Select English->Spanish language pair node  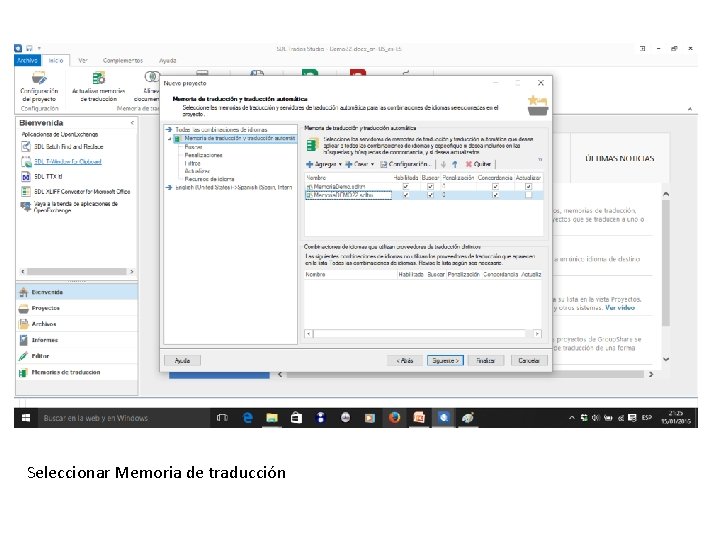click(x=234, y=187)
